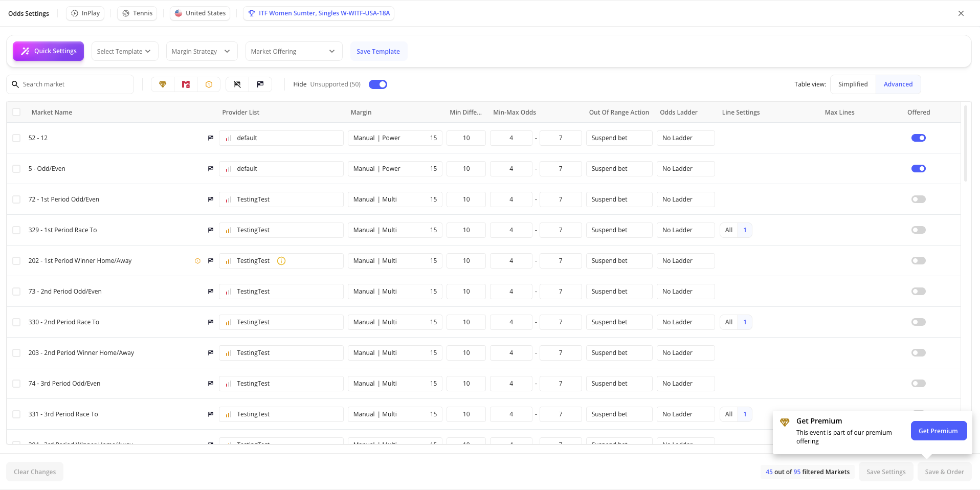The image size is (980, 490).
Task: Click the Tennis breadcrumb chip
Action: pyautogui.click(x=137, y=13)
